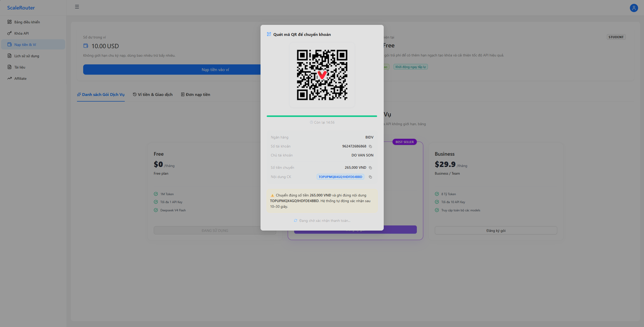Click the ScaleRouter logo
This screenshot has height=327, width=644.
pos(21,8)
